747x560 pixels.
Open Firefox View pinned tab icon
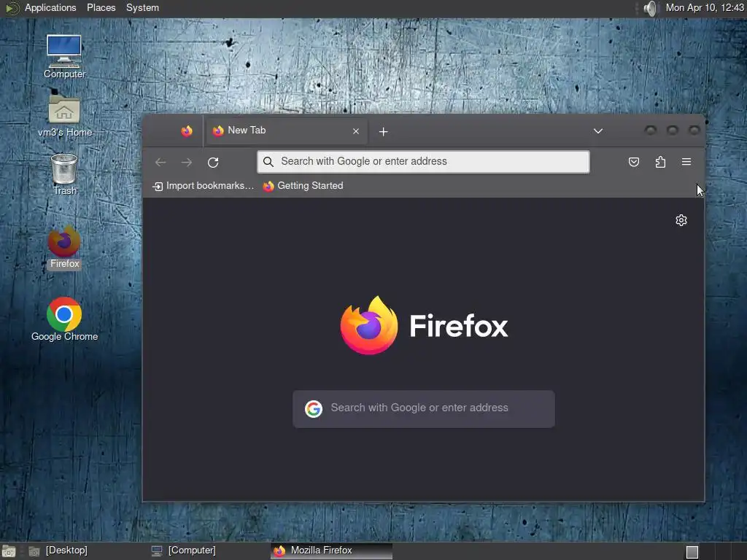click(x=187, y=131)
